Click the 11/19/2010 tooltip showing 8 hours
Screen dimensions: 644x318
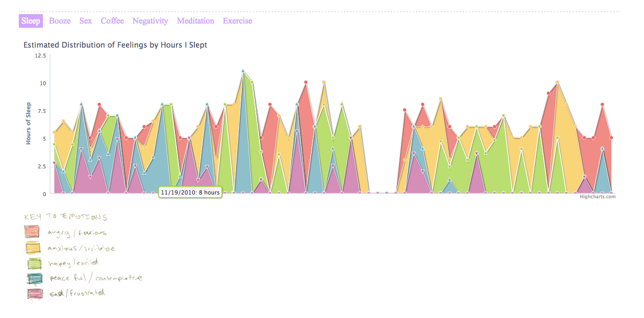pyautogui.click(x=191, y=192)
